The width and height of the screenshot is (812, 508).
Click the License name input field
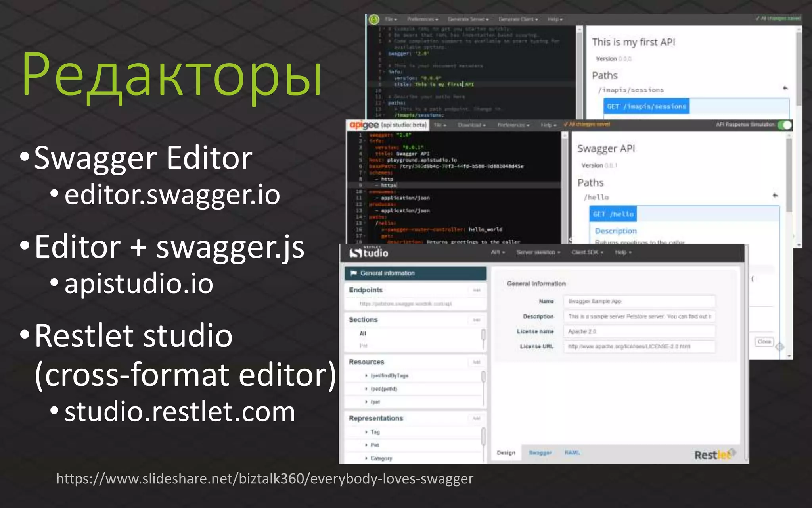[639, 331]
